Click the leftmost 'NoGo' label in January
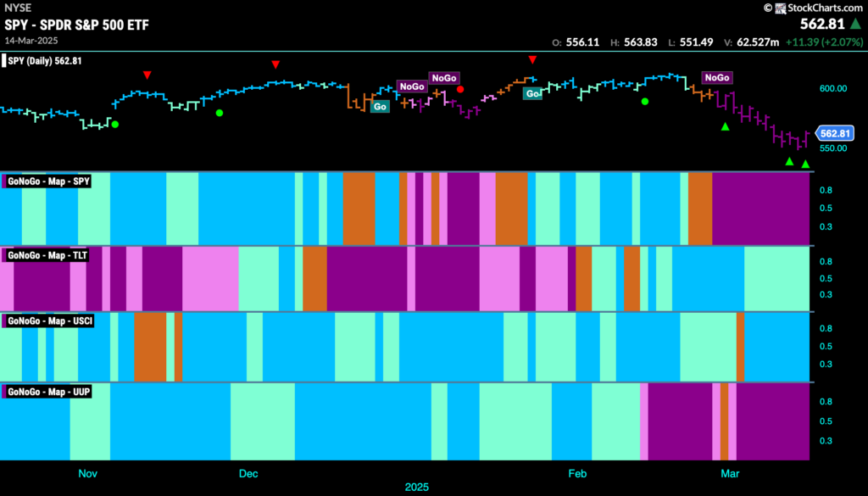This screenshot has width=868, height=496. pos(413,86)
